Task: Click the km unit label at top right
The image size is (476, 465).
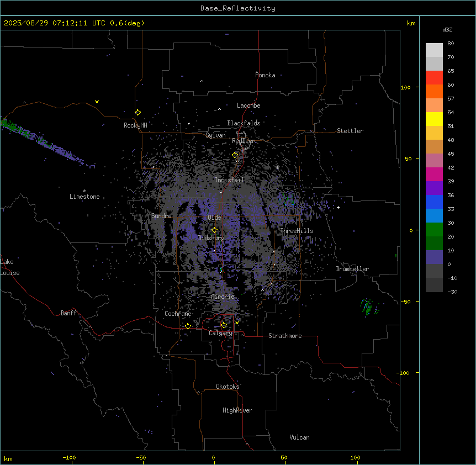Action: [411, 23]
